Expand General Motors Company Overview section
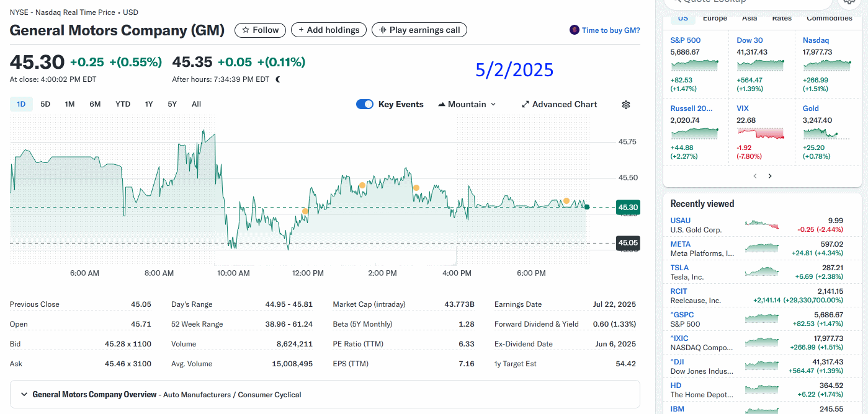Viewport: 868px width, 414px height. 325,394
